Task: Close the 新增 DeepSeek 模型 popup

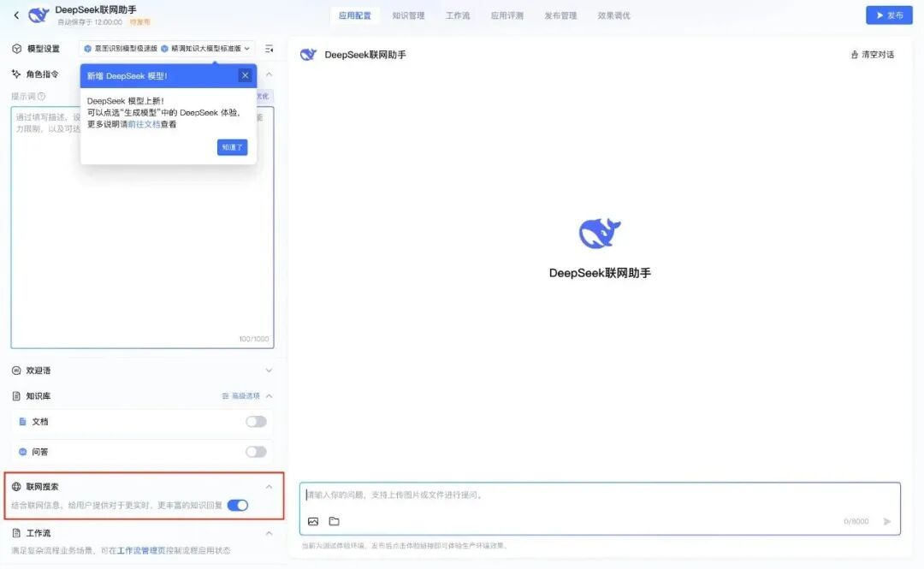Action: (x=246, y=75)
